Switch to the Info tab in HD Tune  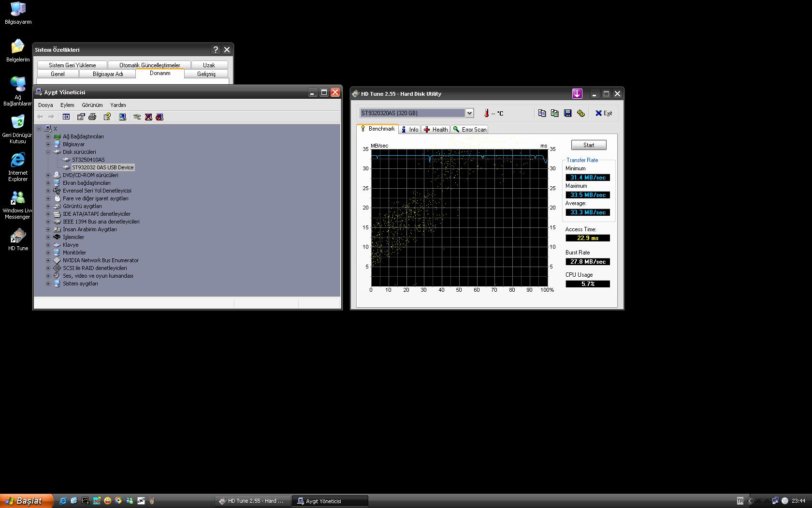[410, 130]
